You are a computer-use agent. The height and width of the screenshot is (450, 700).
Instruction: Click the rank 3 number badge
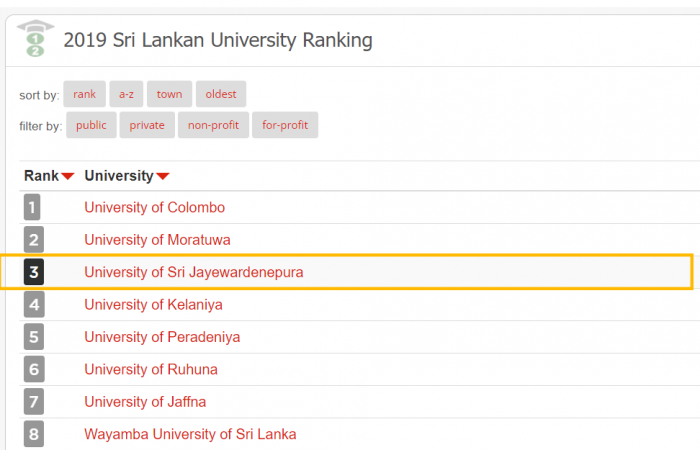point(33,272)
